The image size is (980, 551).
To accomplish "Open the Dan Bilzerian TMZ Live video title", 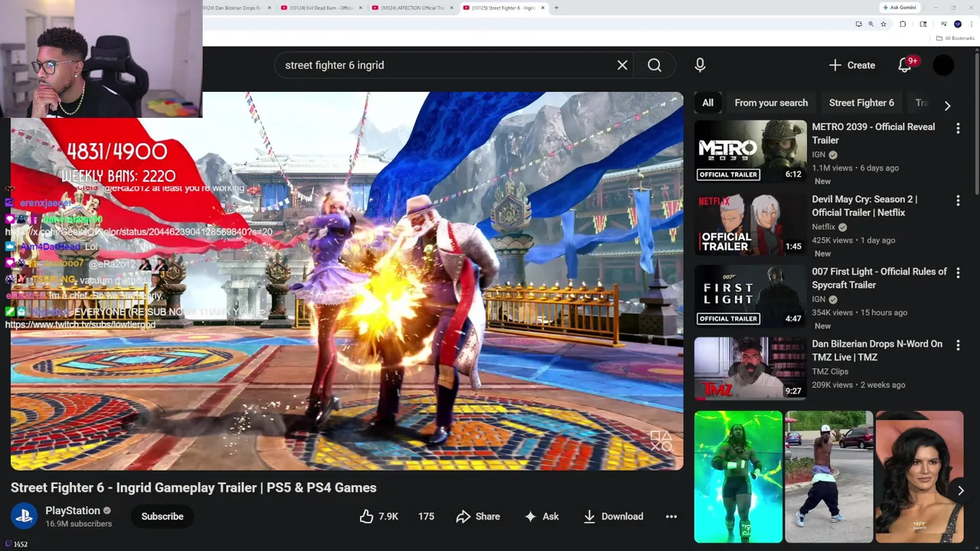I will [877, 350].
